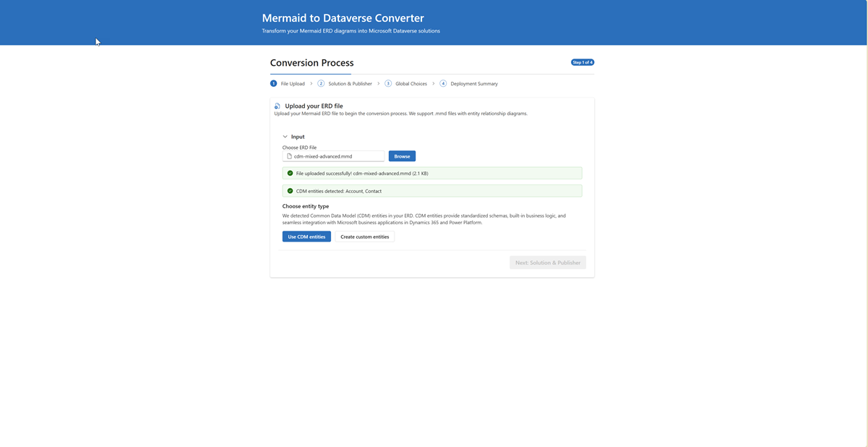Click the green checkmark on file uploaded message
This screenshot has height=447, width=868.
pos(290,174)
